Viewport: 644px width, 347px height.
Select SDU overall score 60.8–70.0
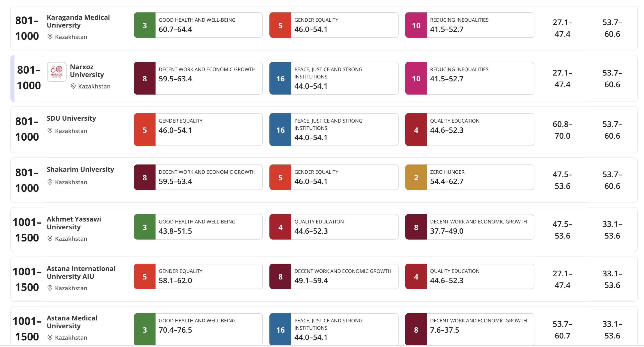coord(562,130)
